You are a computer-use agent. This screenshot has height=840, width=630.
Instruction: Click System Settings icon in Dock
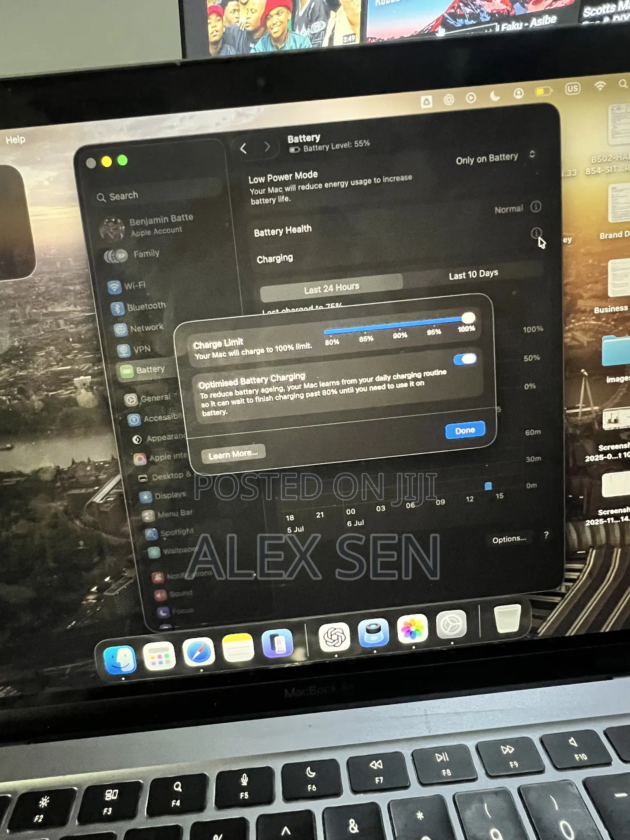(x=452, y=624)
